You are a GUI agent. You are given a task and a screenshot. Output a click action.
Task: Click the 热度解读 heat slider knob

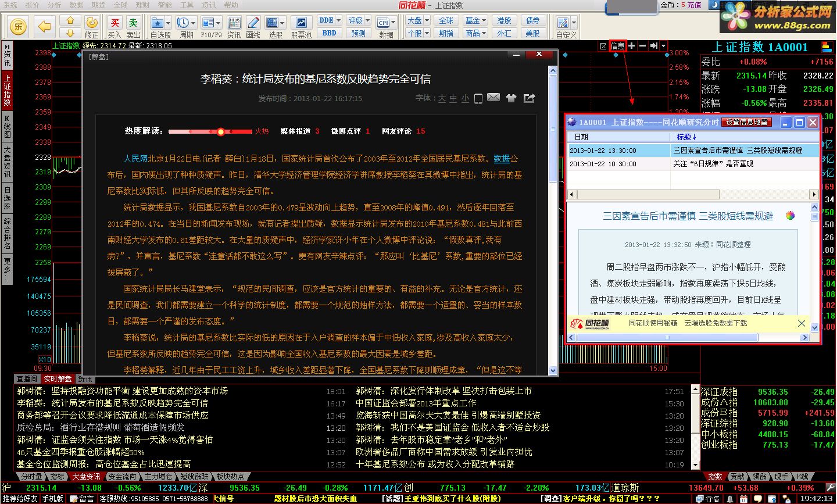coord(221,131)
